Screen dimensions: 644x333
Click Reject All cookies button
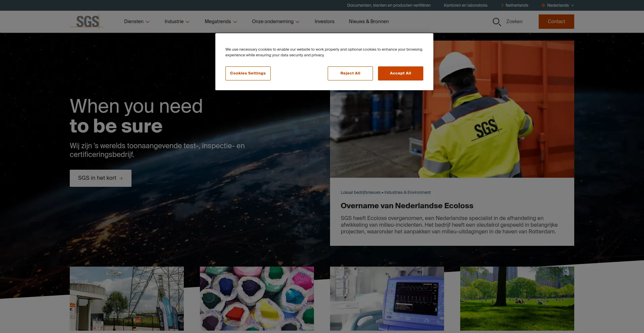point(350,73)
